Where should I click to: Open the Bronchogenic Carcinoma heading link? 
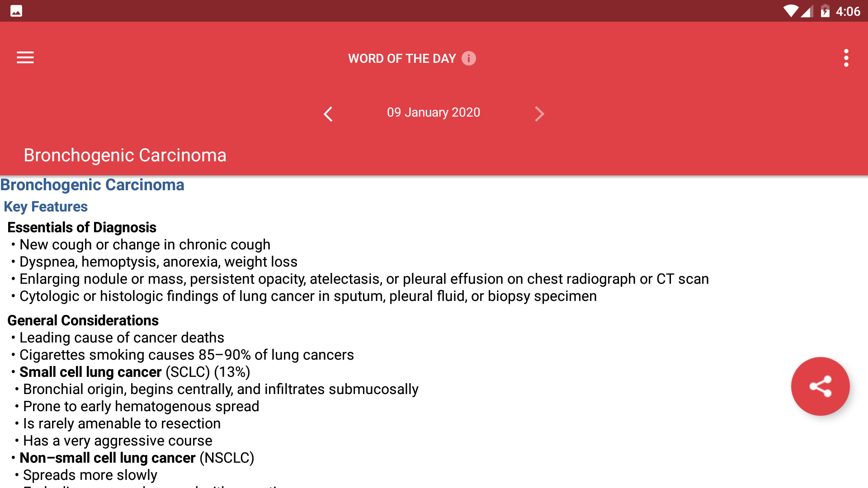pos(92,185)
